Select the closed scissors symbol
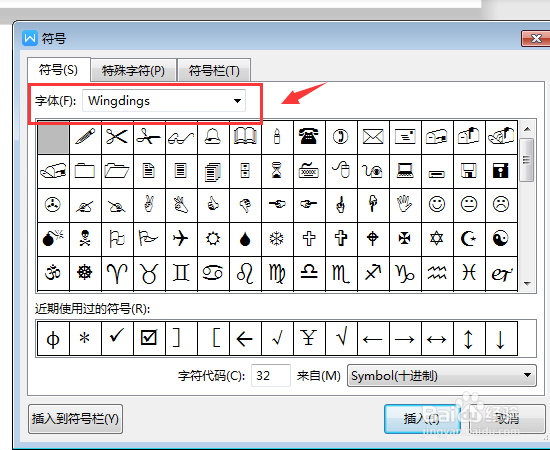This screenshot has height=450, width=550. (x=117, y=136)
